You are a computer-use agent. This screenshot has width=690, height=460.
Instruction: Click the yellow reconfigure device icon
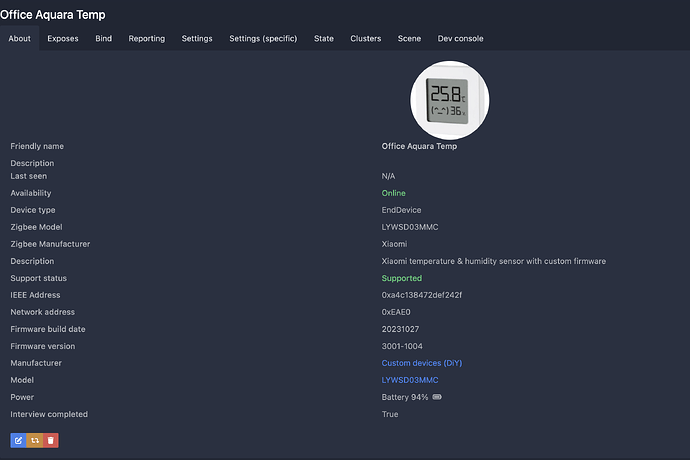coord(34,439)
